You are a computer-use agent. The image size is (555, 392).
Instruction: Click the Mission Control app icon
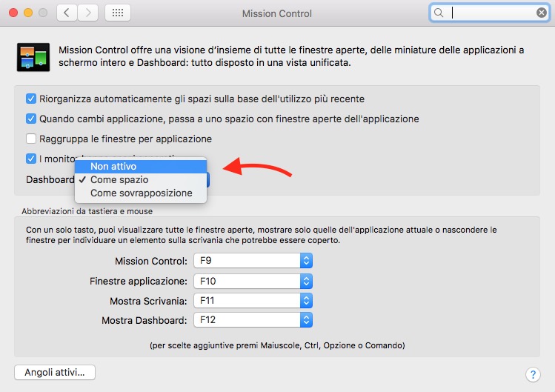[33, 57]
